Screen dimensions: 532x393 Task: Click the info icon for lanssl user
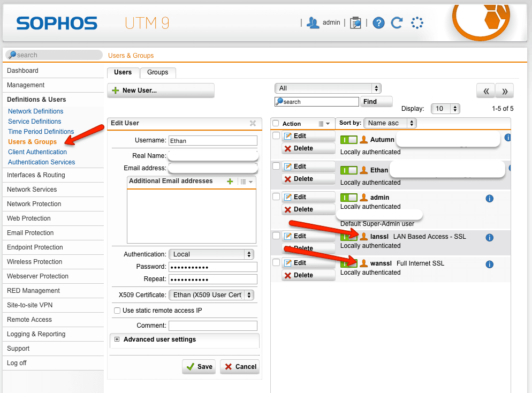[x=489, y=238]
